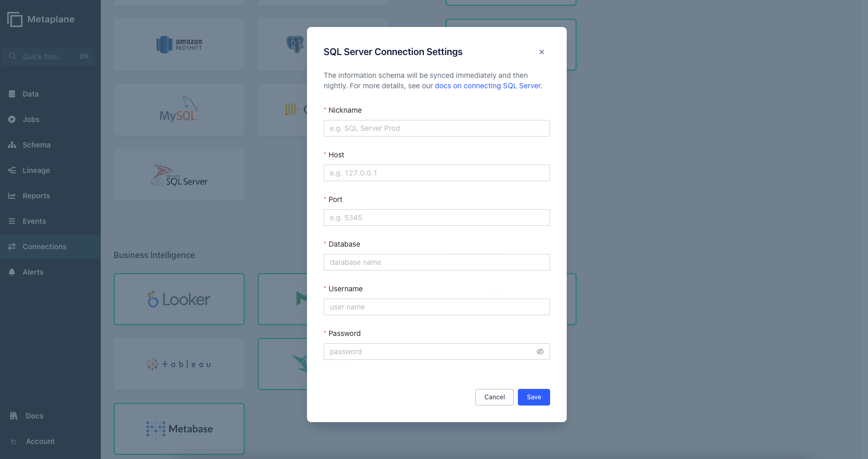The height and width of the screenshot is (459, 868).
Task: Focus the Username input field
Action: click(437, 307)
